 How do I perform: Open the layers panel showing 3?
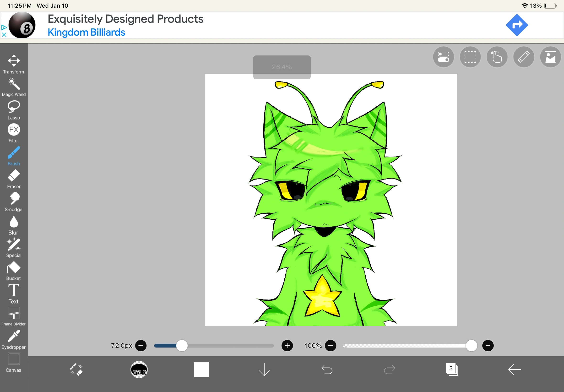coord(452,369)
